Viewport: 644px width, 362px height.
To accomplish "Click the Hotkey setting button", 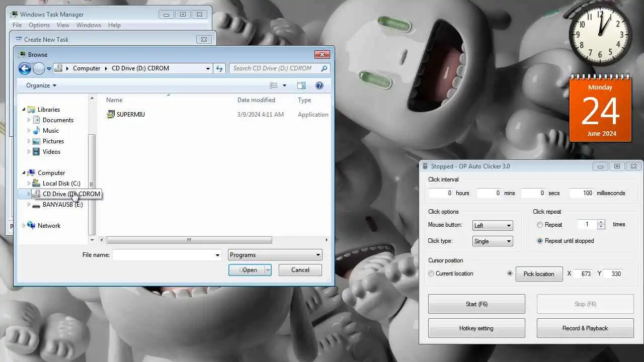I will (x=476, y=328).
